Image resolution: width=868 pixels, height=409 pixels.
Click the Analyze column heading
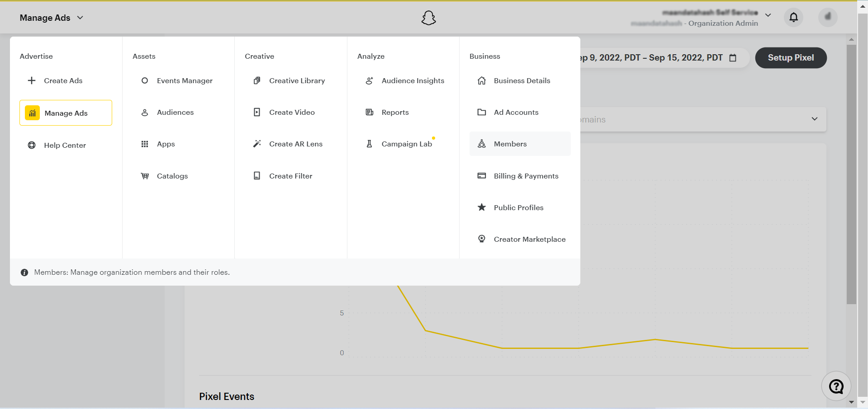coord(371,56)
